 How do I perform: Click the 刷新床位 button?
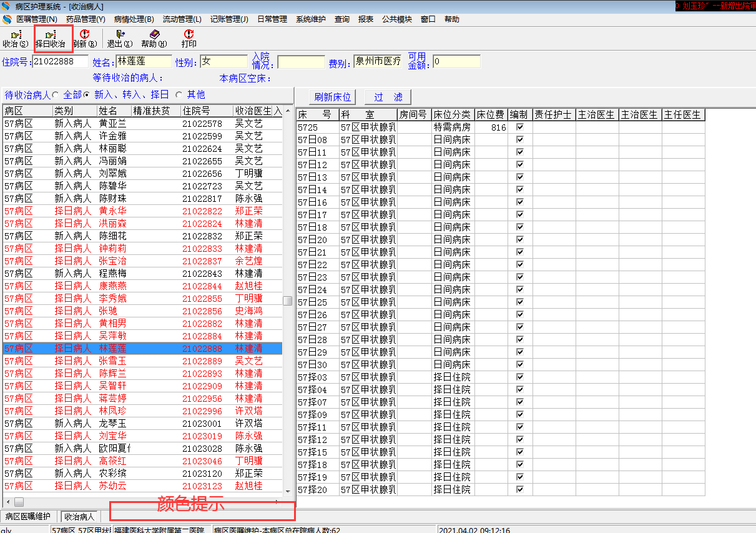click(x=333, y=97)
